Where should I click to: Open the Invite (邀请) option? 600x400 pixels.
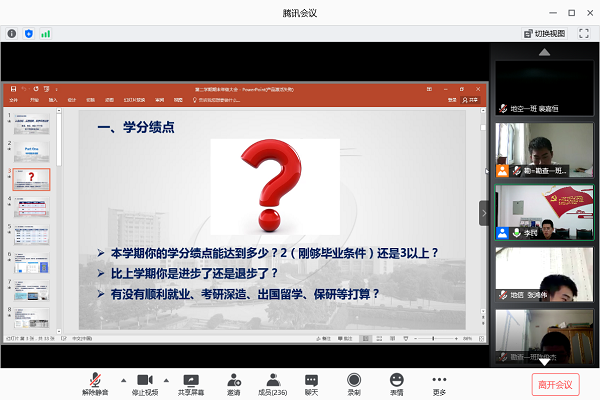click(233, 384)
